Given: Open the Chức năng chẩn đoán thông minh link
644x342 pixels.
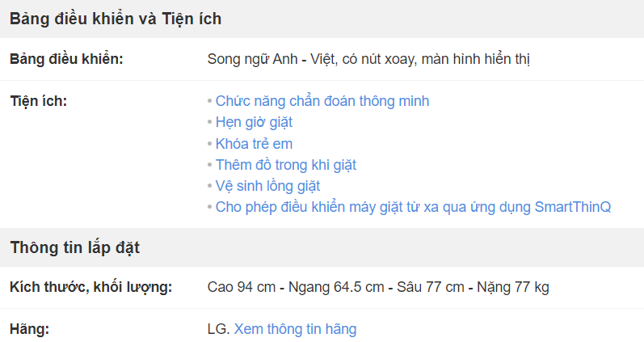Looking at the screenshot, I should (322, 101).
